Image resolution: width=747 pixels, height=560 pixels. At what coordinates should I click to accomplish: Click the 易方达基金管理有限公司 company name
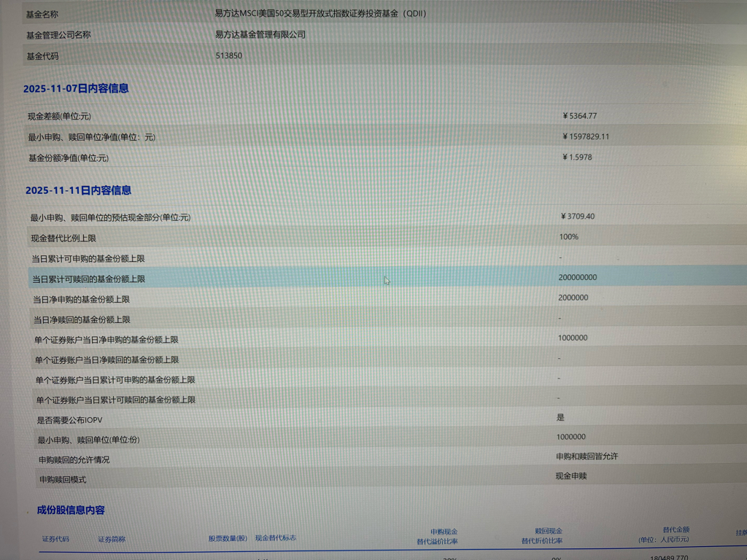tap(260, 34)
